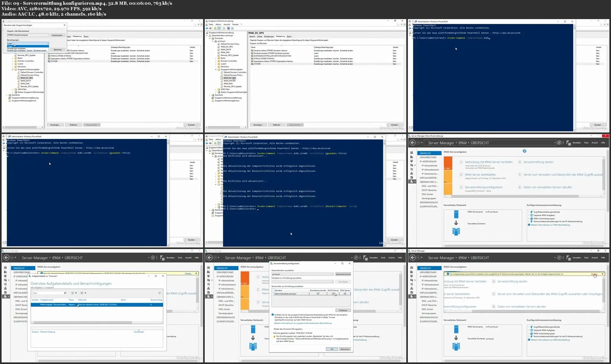Open link about gruppenrichtlinienbasierte Bereitstellung
The width and height of the screenshot is (611, 364).
point(302,323)
